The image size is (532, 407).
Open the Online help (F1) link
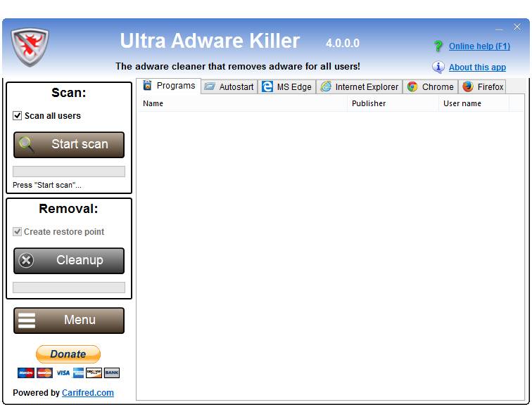pos(479,46)
